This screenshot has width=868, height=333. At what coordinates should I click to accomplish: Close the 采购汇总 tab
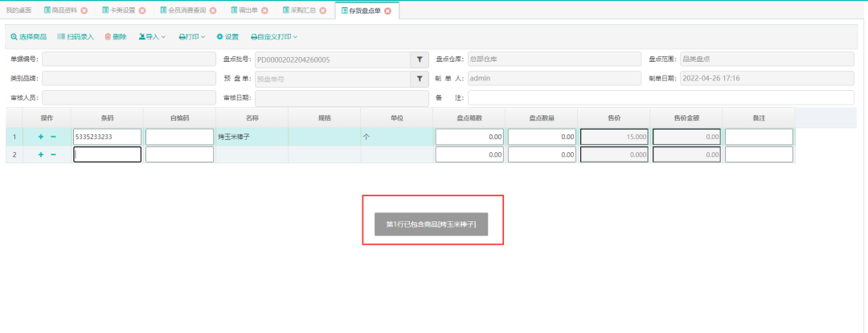[x=321, y=10]
